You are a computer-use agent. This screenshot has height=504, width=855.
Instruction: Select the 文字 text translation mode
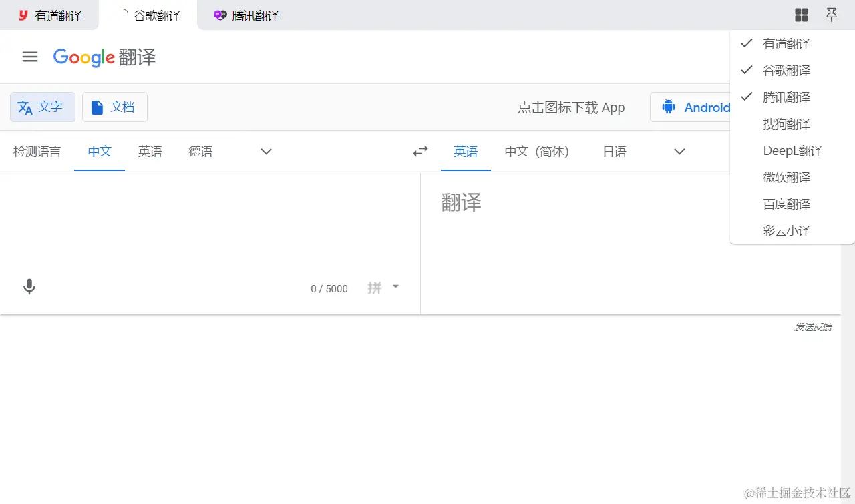[42, 107]
